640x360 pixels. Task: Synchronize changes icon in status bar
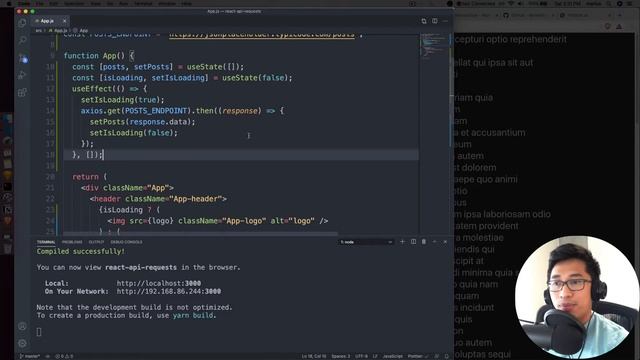tap(47, 356)
